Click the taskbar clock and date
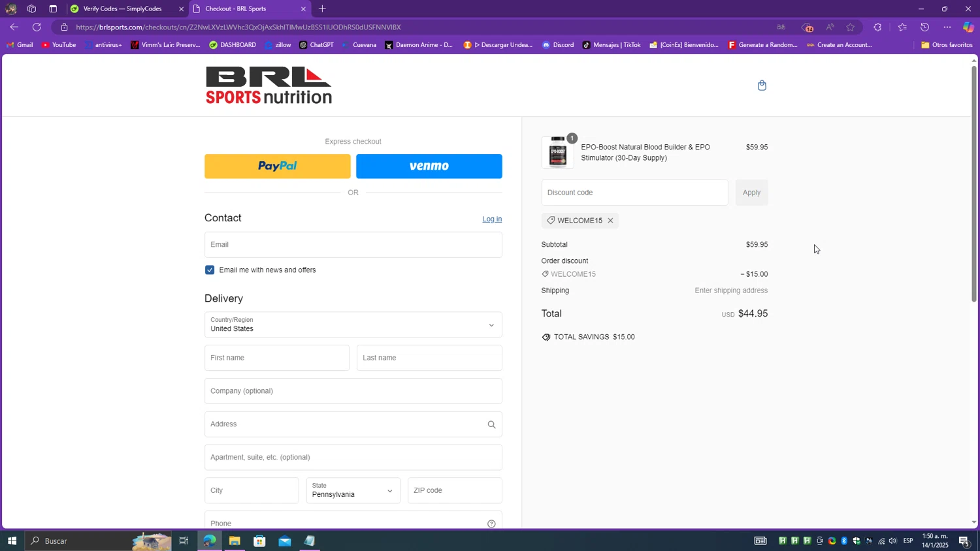Viewport: 980px width, 551px height. tap(935, 541)
